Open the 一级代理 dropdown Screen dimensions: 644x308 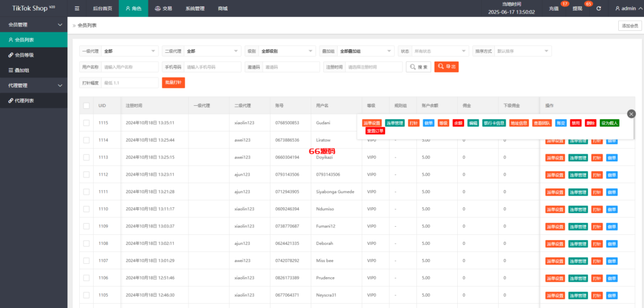(130, 51)
